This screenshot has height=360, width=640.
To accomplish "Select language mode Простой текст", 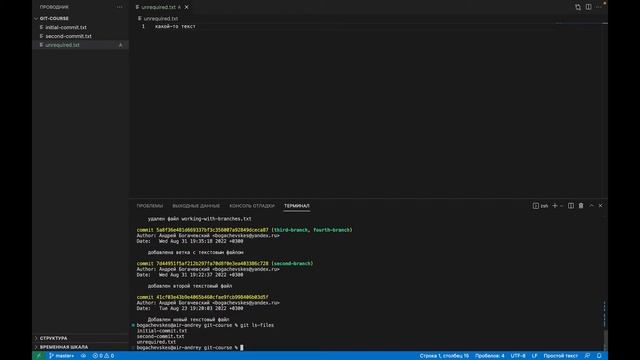I will 560,356.
